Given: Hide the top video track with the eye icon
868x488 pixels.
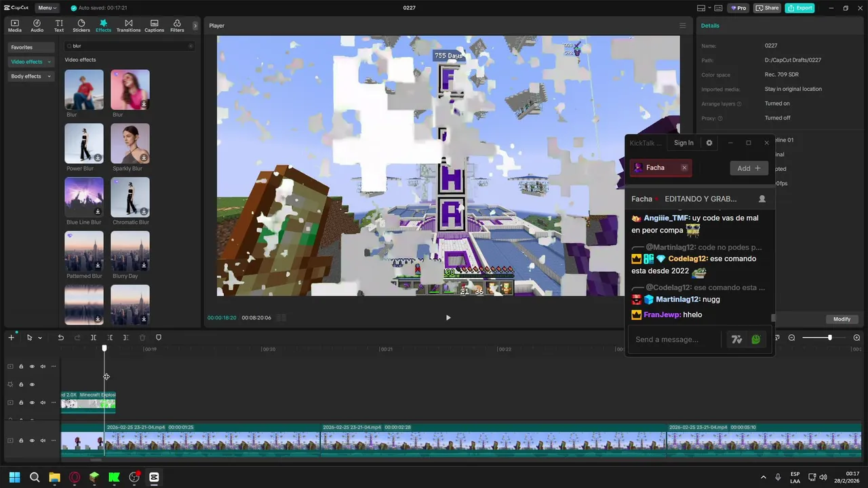Looking at the screenshot, I should point(32,367).
